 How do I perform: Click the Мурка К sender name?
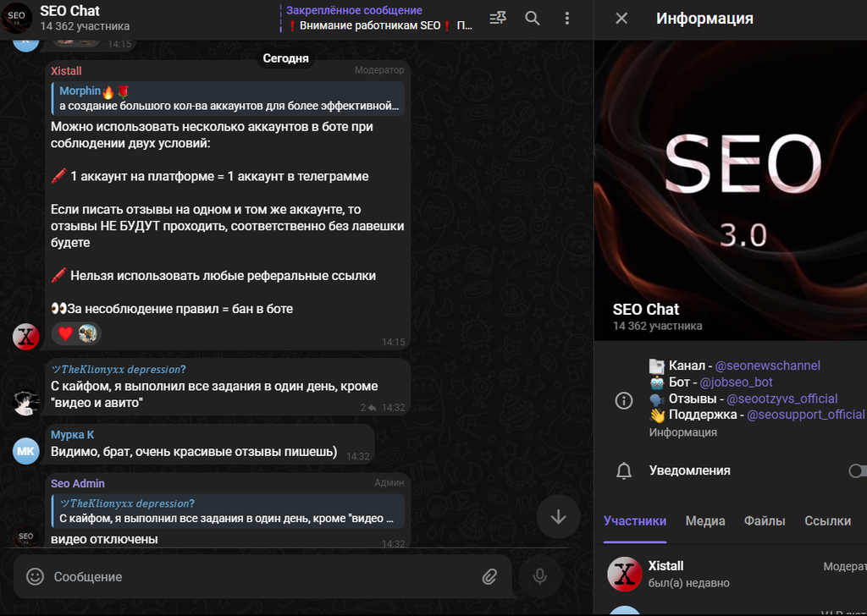(73, 435)
